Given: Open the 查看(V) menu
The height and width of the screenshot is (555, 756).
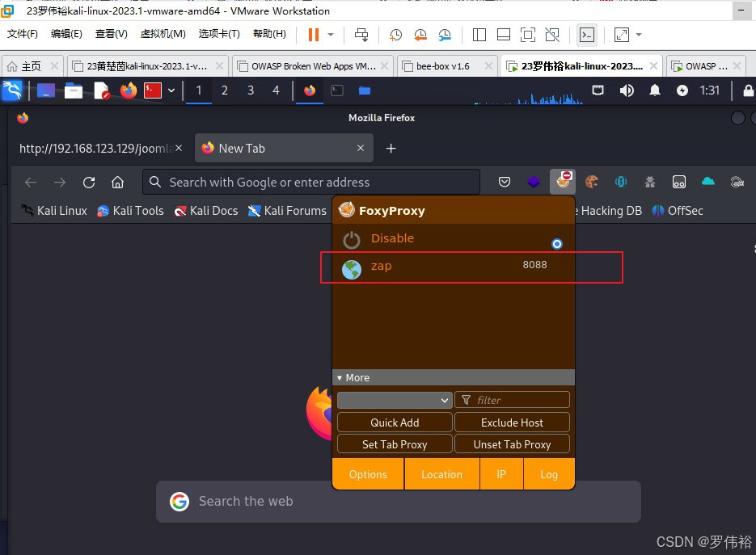Looking at the screenshot, I should [112, 34].
